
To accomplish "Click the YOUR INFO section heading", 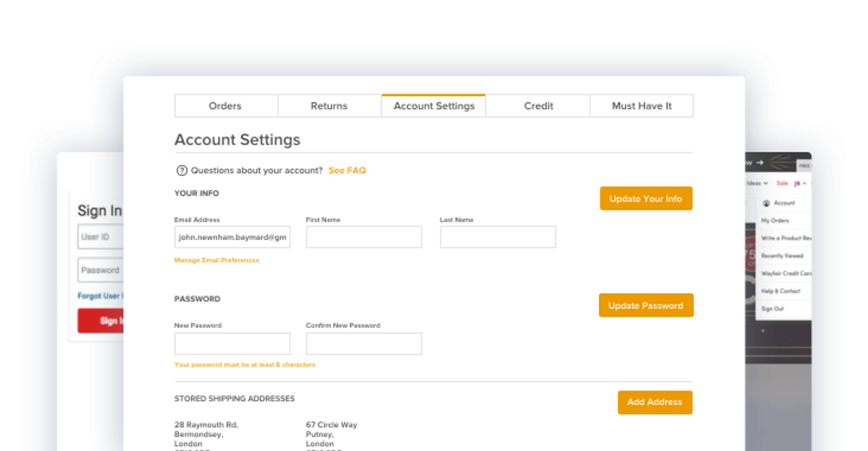I will [x=196, y=193].
